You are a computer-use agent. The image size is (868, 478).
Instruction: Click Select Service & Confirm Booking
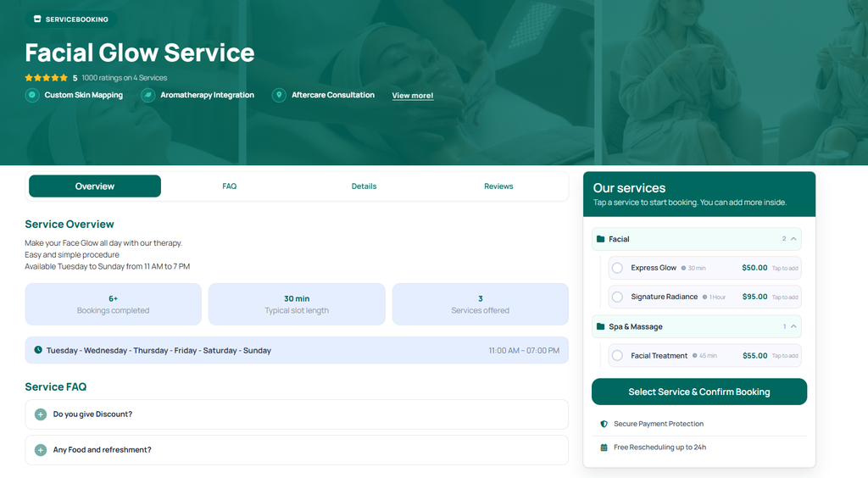coord(699,392)
